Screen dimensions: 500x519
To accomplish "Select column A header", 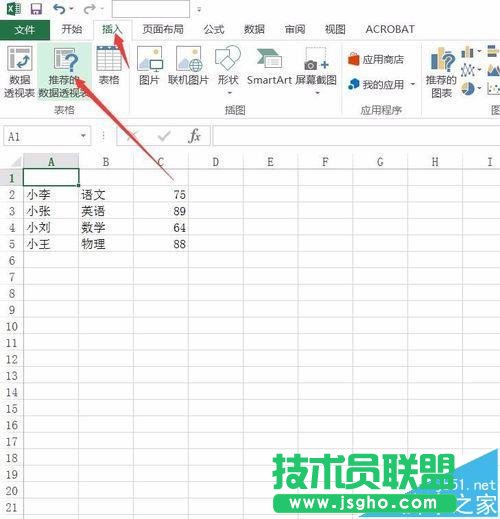I will (51, 162).
